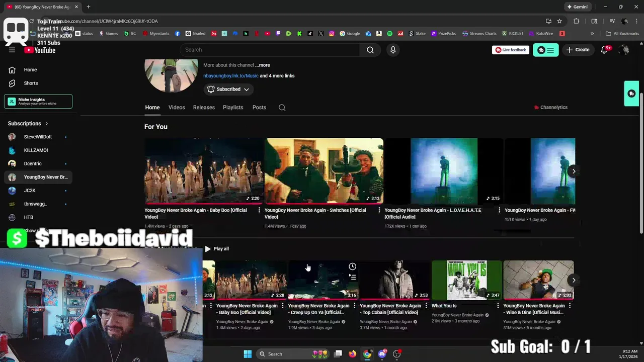Switch to the Home channel tab

(152, 108)
